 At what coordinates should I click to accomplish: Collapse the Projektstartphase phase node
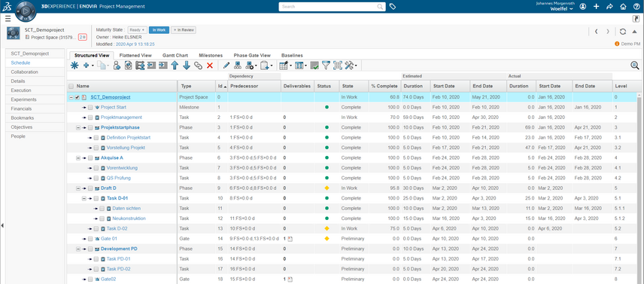pos(78,127)
